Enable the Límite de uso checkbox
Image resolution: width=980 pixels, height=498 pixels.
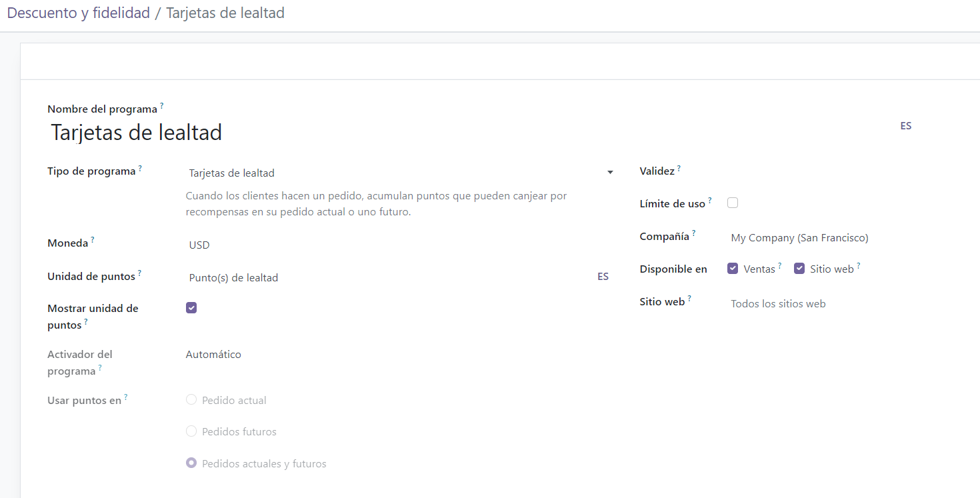pos(733,203)
